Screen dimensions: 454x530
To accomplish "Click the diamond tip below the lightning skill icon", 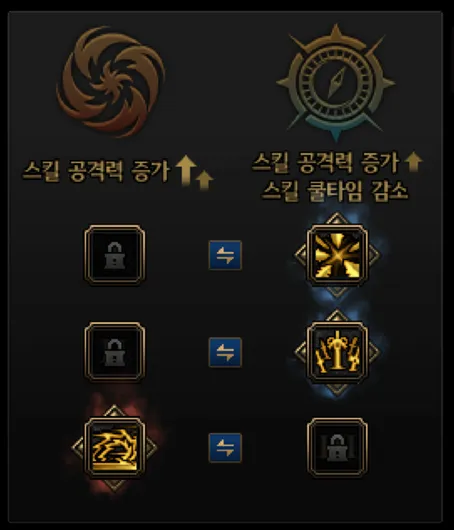I will click(x=115, y=484).
